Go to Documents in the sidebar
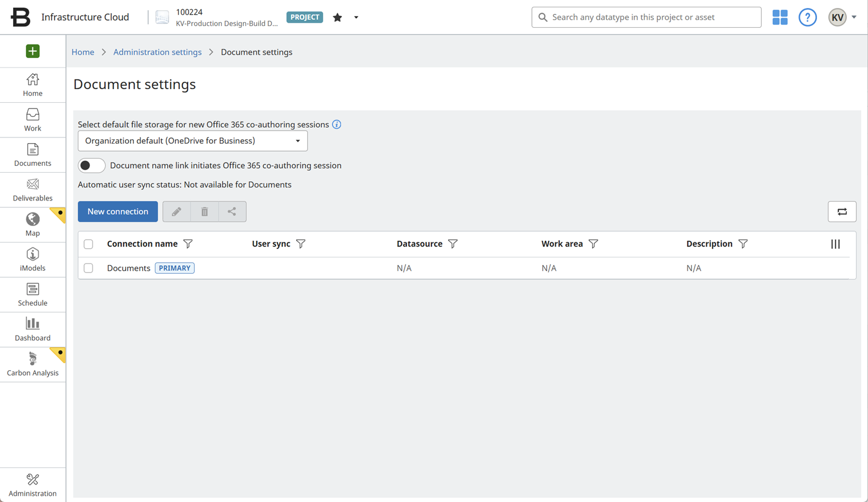This screenshot has width=868, height=502. [x=33, y=155]
